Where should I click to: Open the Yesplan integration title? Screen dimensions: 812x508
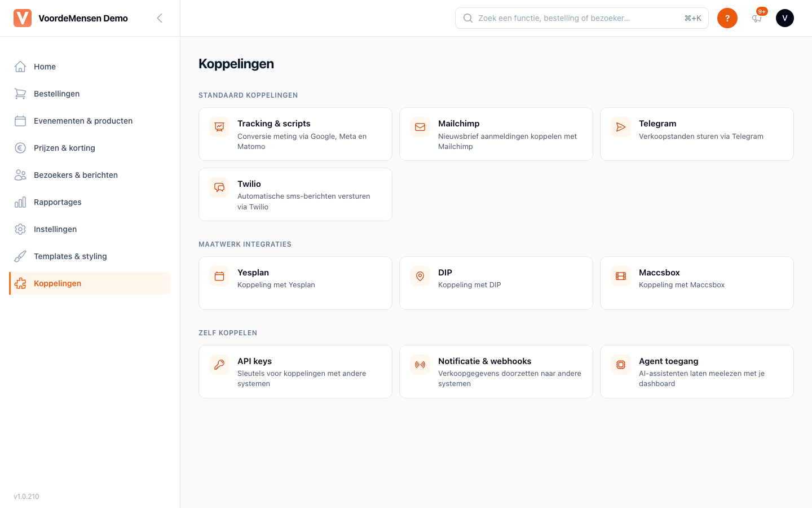(253, 273)
